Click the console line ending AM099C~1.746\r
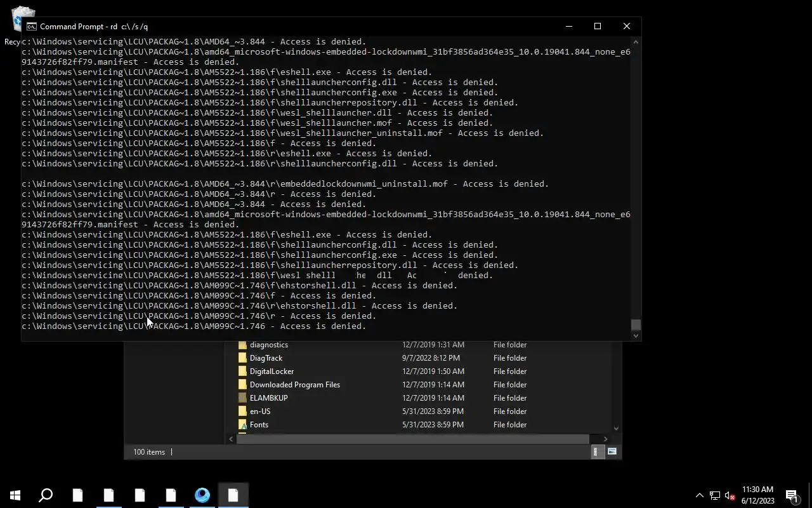This screenshot has height=508, width=812. point(199,316)
